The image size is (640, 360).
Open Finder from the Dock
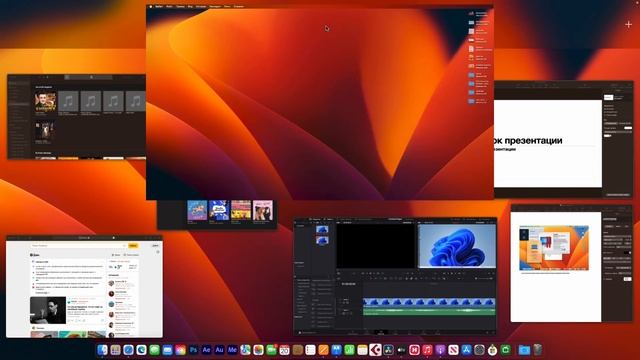click(102, 350)
